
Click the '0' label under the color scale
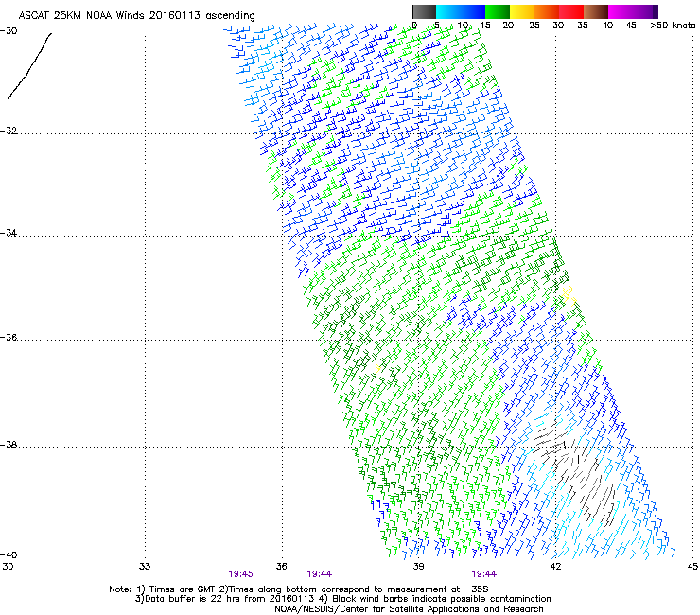click(x=414, y=26)
